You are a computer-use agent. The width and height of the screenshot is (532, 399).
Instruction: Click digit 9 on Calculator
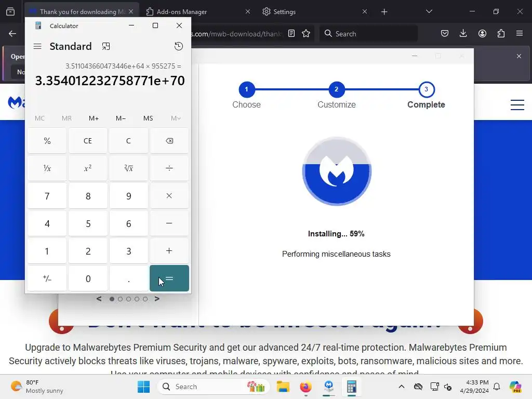tap(129, 196)
